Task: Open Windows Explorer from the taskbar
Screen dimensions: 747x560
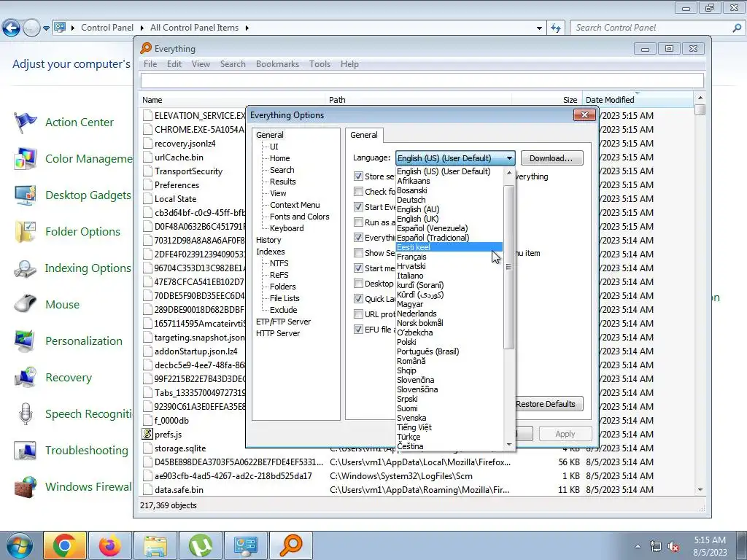Action: pos(155,545)
